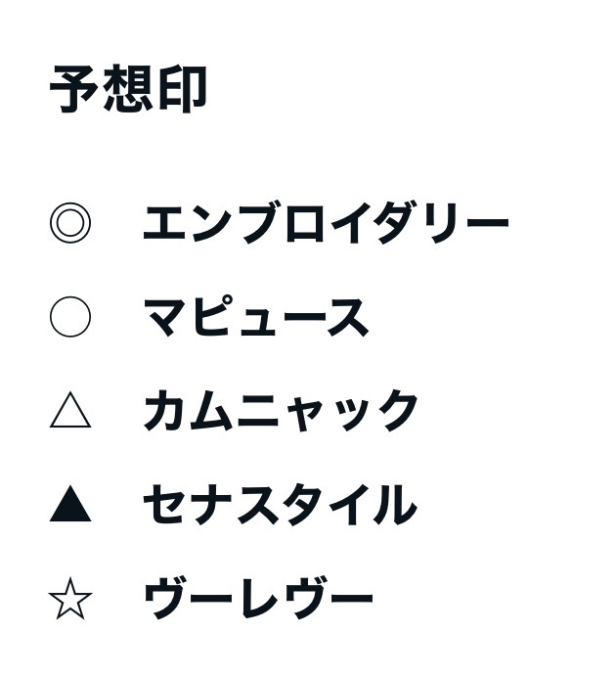Image resolution: width=616 pixels, height=677 pixels.
Task: Click the solid black triangle ▲ mark
Action: pos(70,506)
